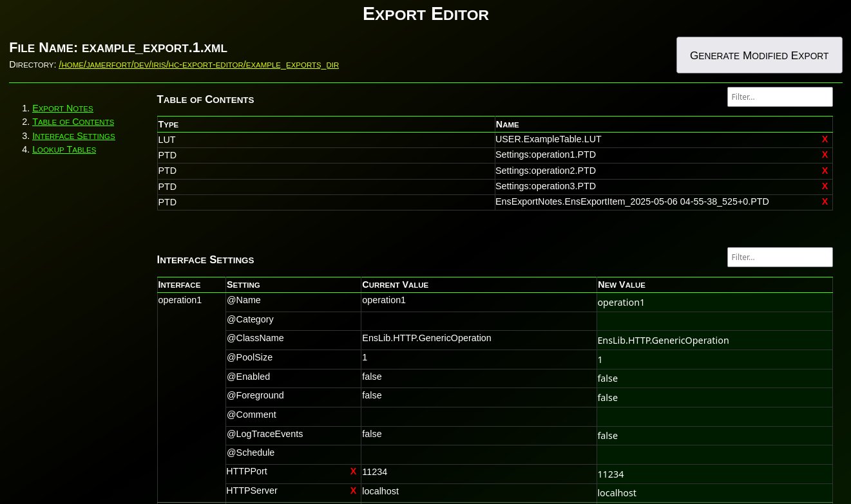Click the HTTPPort setting label
Viewport: 851px width, 504px height.
(247, 471)
